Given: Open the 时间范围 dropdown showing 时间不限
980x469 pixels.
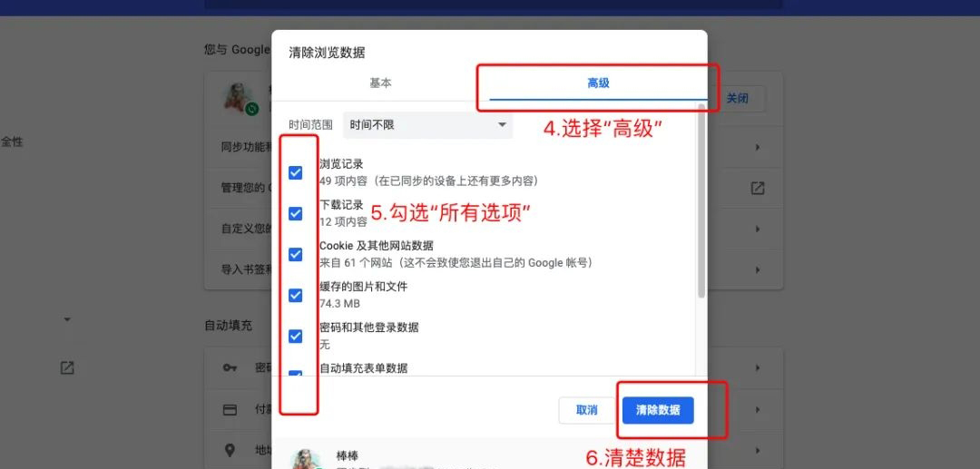Looking at the screenshot, I should [x=428, y=125].
